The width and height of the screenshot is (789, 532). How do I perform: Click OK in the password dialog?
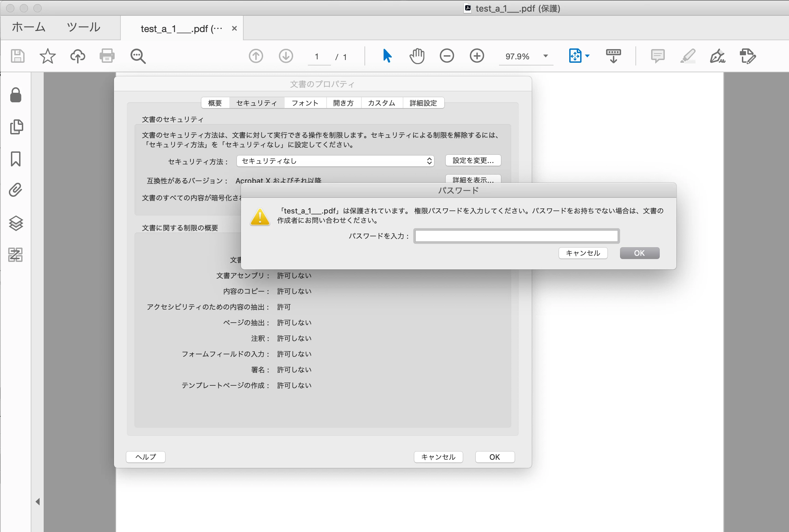(639, 253)
